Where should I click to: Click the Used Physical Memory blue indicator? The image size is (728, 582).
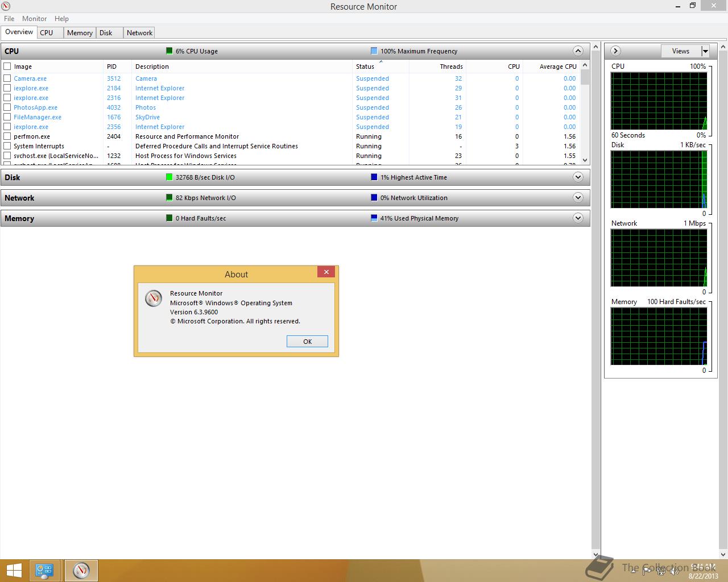[374, 218]
